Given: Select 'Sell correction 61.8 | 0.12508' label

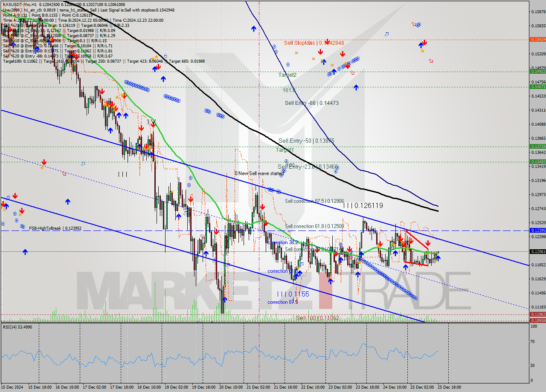Looking at the screenshot, I should [x=314, y=226].
